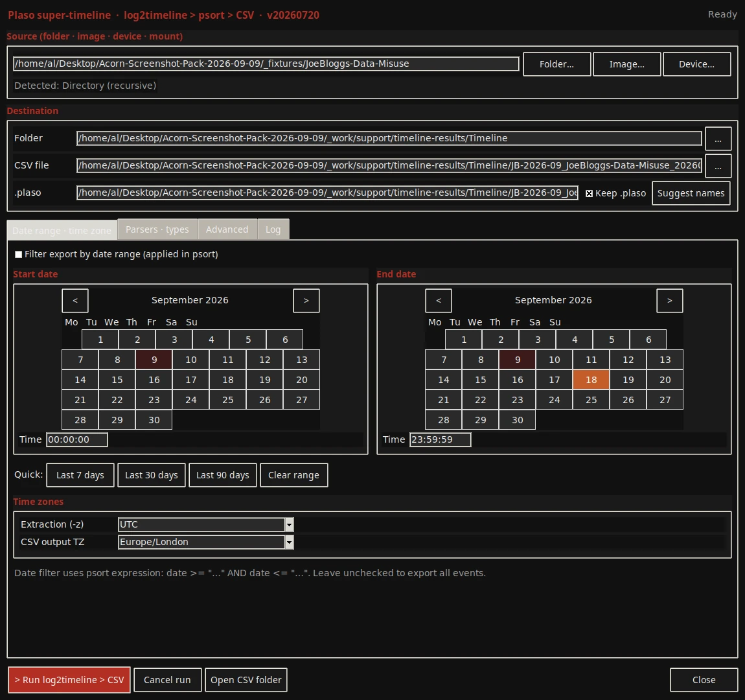Viewport: 745px width, 700px height.
Task: Toggle the Keep .plaso checkbox
Action: [589, 193]
